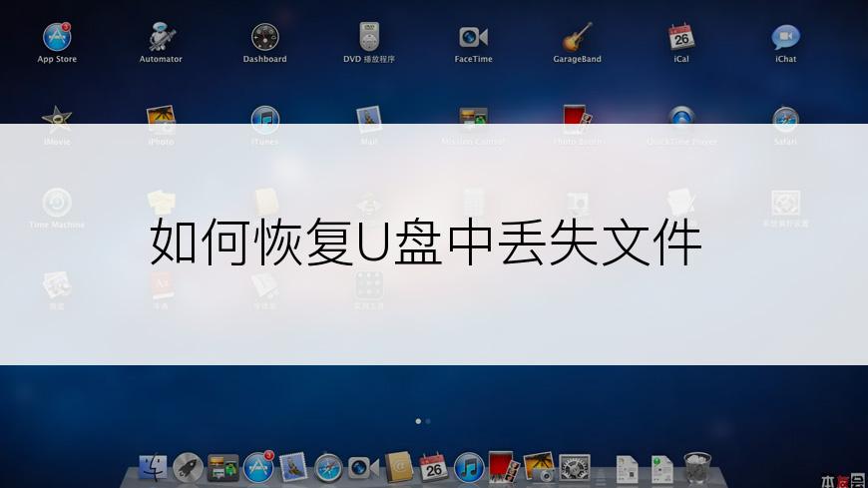The height and width of the screenshot is (488, 868).
Task: Open iMovie star icon in the Launchpad grid
Action: click(57, 119)
